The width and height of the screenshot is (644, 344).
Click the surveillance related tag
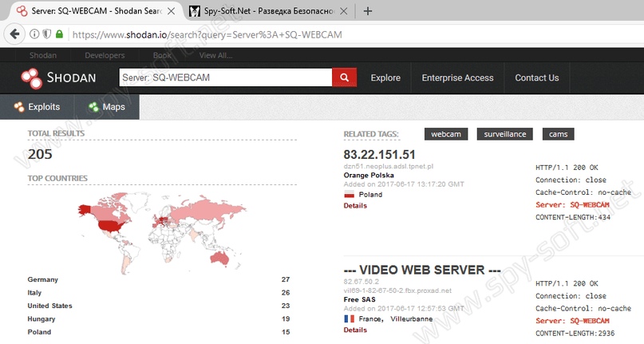505,134
